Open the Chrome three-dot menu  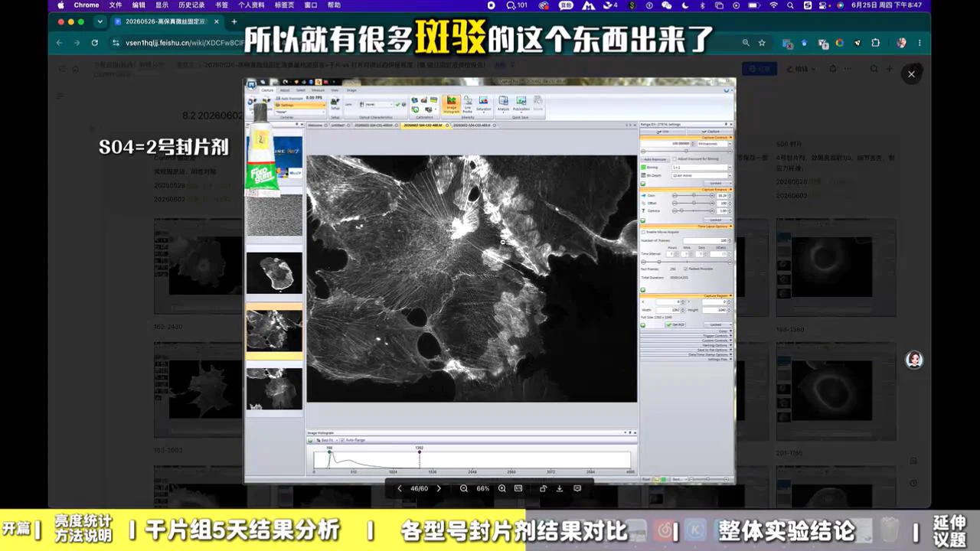pyautogui.click(x=920, y=43)
